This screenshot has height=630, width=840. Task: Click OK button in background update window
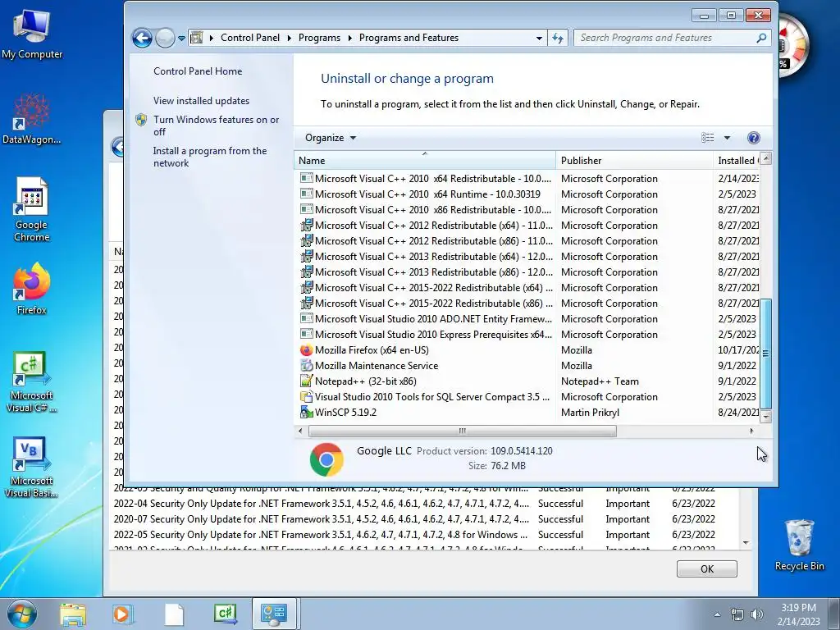click(x=706, y=569)
